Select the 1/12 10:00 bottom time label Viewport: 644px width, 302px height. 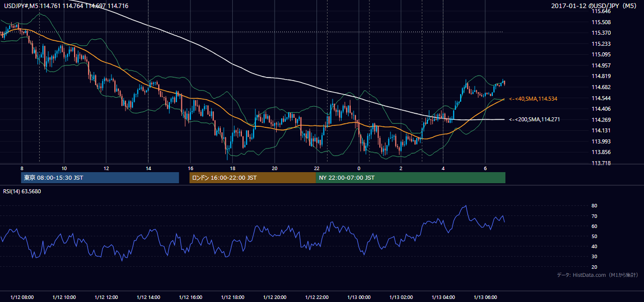[x=65, y=297]
